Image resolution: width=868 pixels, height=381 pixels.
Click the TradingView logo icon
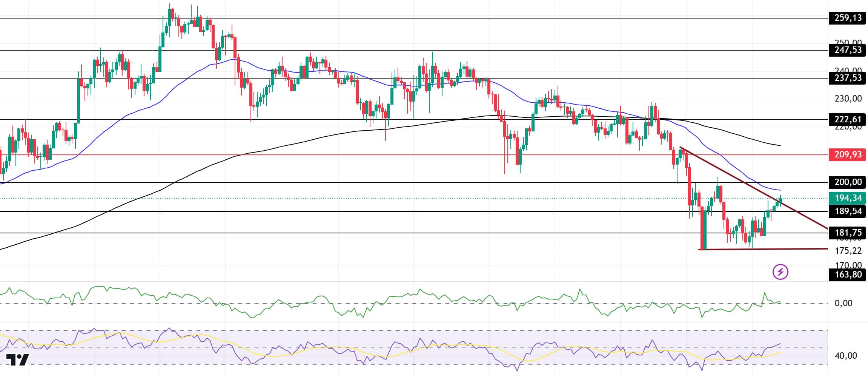(x=17, y=360)
